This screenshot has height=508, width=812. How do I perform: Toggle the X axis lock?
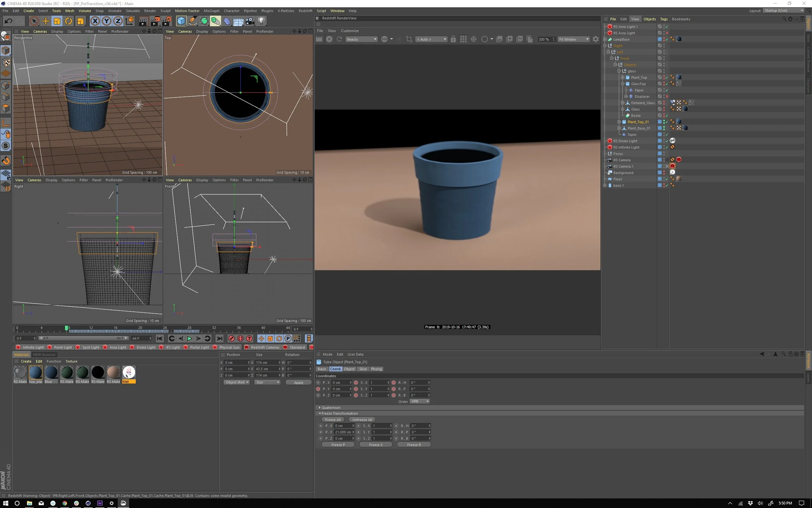(95, 21)
